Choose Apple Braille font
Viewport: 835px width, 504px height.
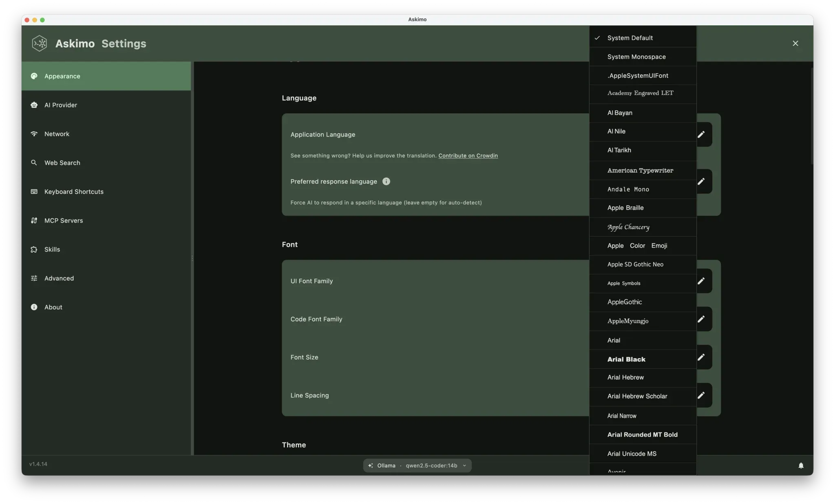[x=643, y=208]
